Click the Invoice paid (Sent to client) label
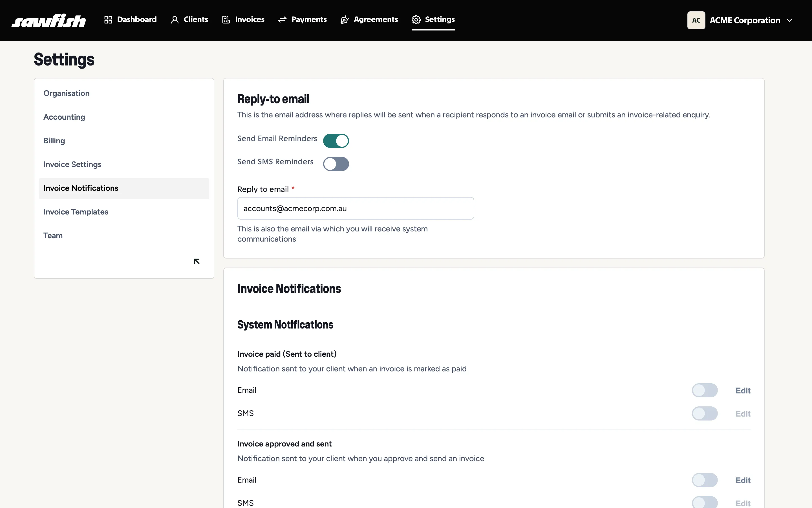Image resolution: width=812 pixels, height=508 pixels. point(287,354)
